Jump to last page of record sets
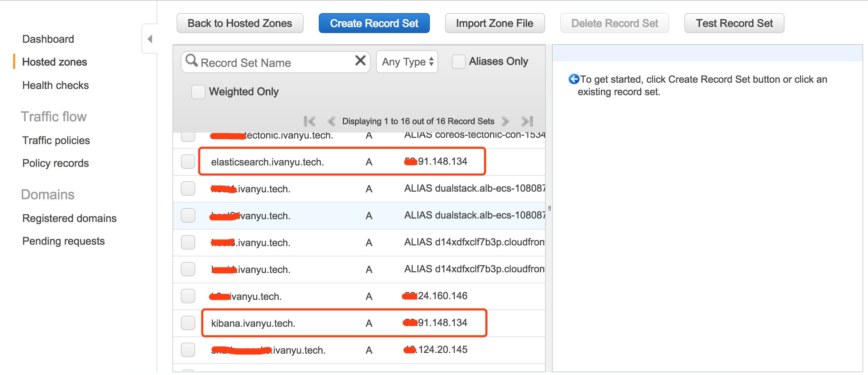 pos(527,121)
